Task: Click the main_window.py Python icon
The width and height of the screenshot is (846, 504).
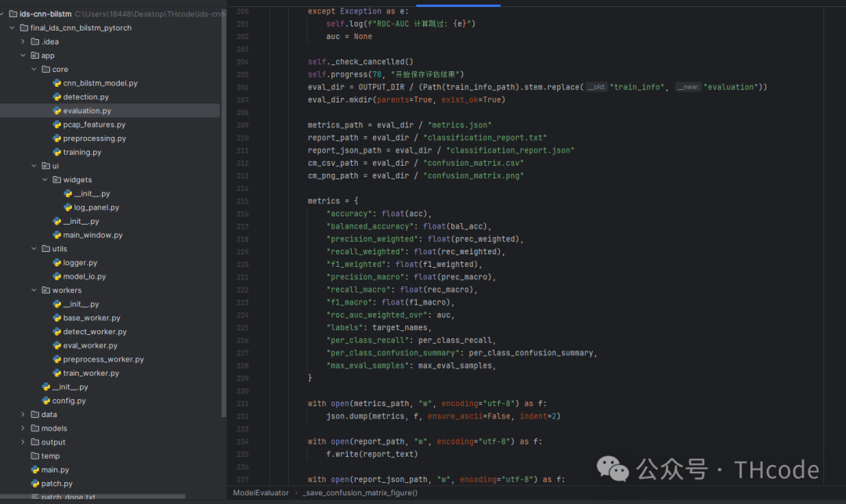Action: coord(56,235)
